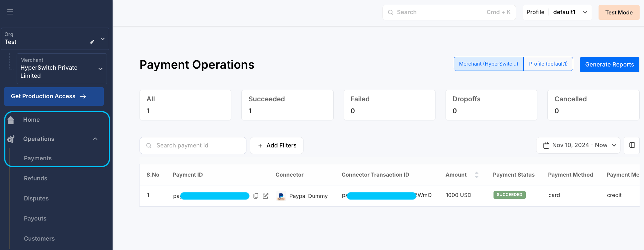The image size is (644, 250).
Task: Click the Search payment id field
Action: [x=193, y=146]
